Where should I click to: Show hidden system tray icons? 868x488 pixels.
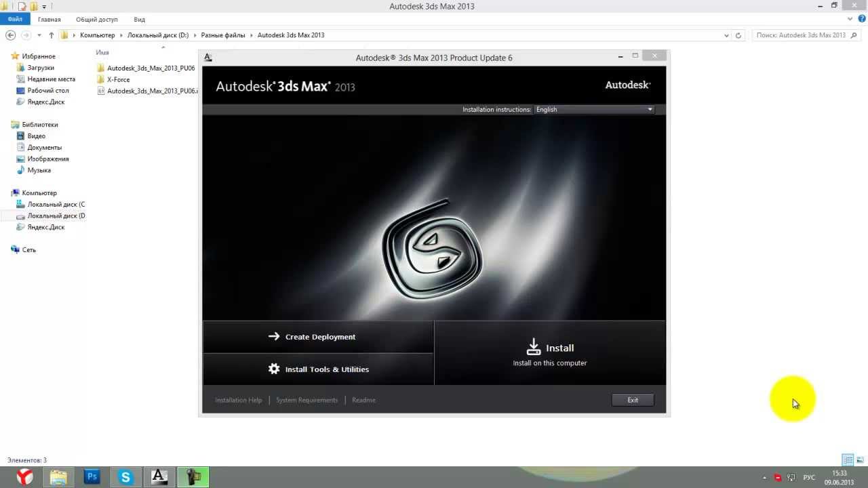[x=765, y=478]
